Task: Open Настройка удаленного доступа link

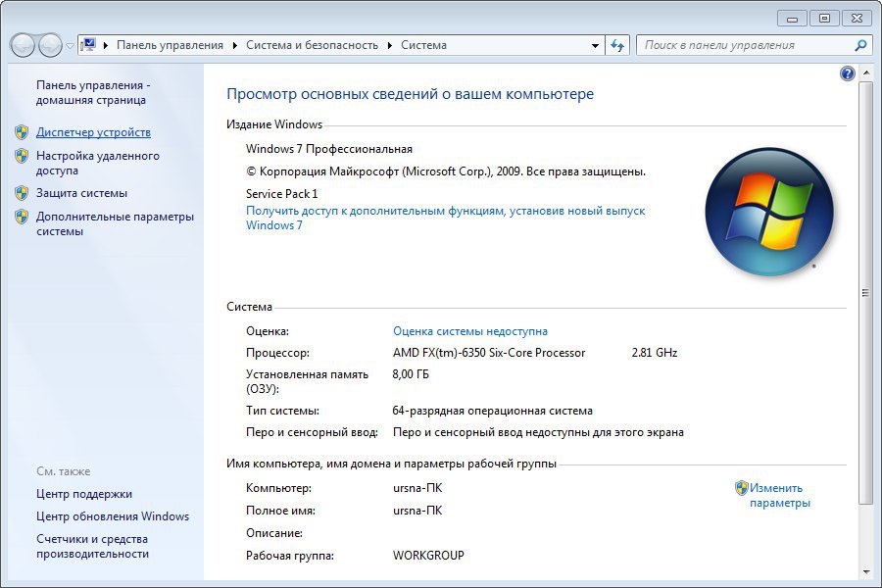Action: pyautogui.click(x=98, y=163)
